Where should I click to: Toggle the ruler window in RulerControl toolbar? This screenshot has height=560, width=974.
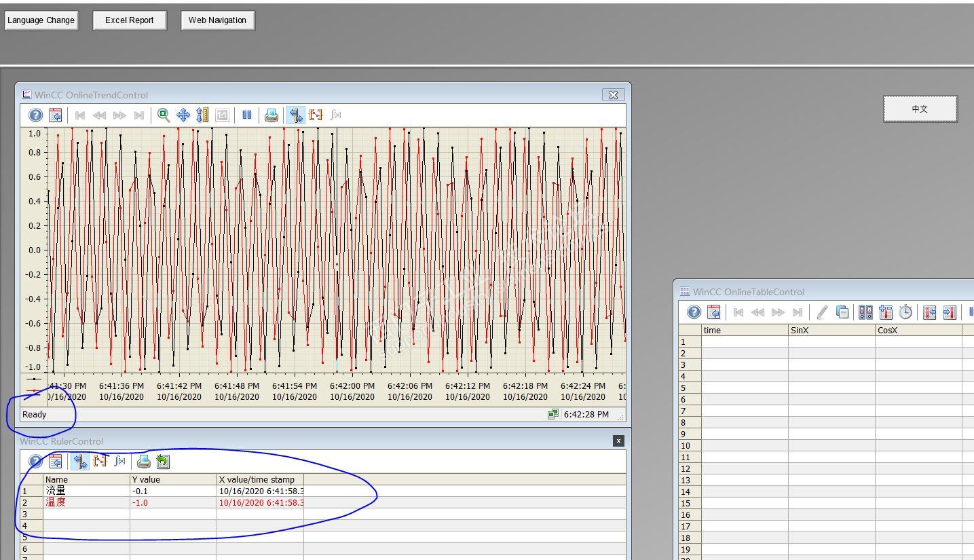click(81, 462)
